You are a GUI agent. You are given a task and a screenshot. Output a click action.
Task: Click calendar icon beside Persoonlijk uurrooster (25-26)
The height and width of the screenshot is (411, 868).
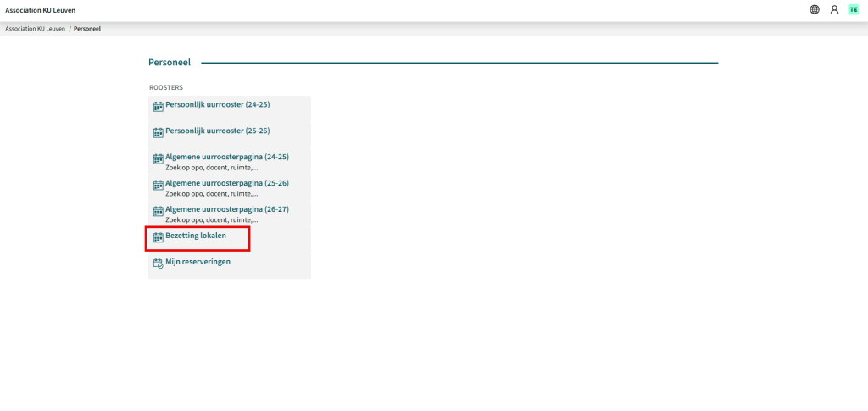coord(158,132)
